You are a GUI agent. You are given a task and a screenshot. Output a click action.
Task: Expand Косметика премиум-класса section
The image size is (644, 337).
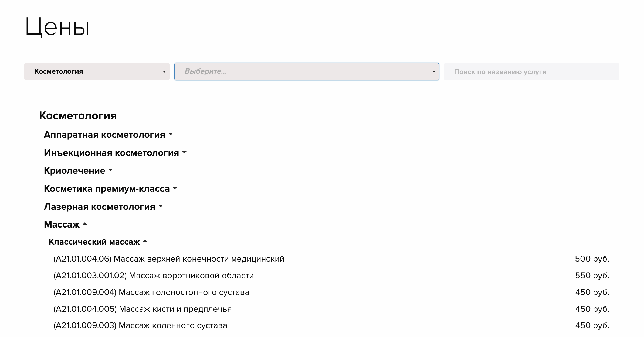[x=107, y=188]
